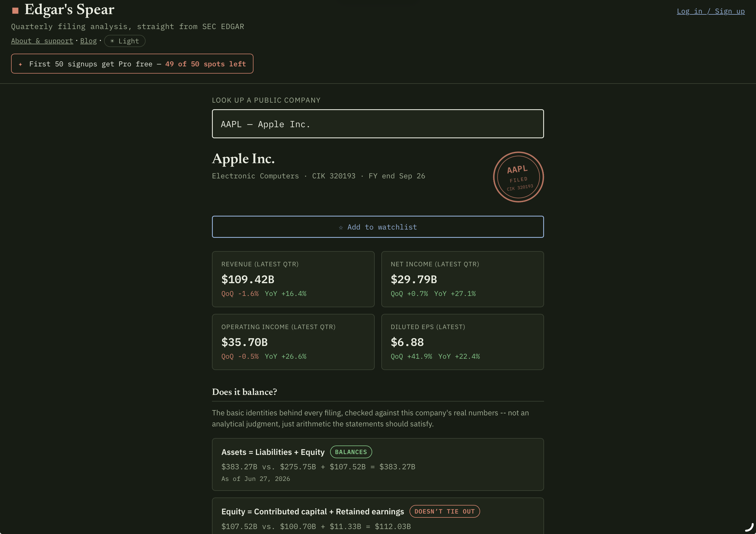Click the First 50 signups Pro banner
The width and height of the screenshot is (756, 534).
coord(132,64)
